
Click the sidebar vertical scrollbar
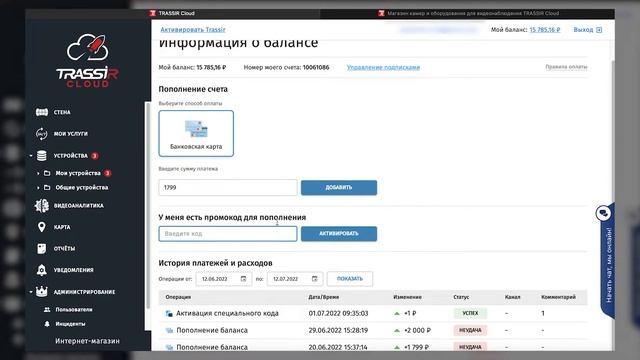point(148,204)
